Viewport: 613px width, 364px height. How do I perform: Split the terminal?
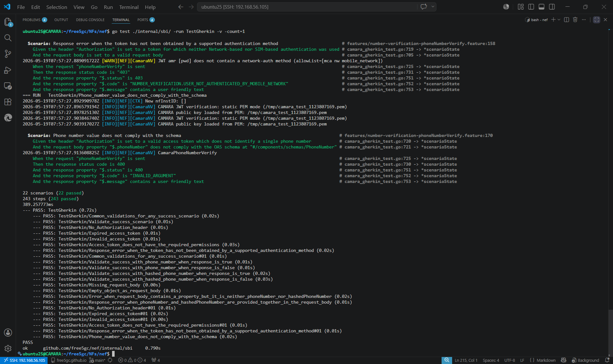point(566,20)
